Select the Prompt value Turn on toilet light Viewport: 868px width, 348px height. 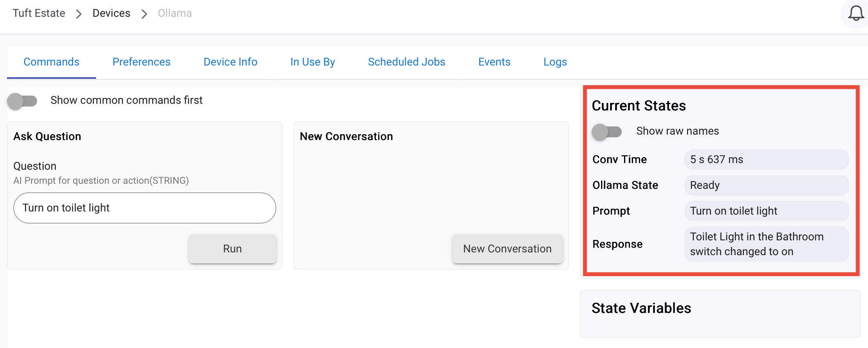767,211
